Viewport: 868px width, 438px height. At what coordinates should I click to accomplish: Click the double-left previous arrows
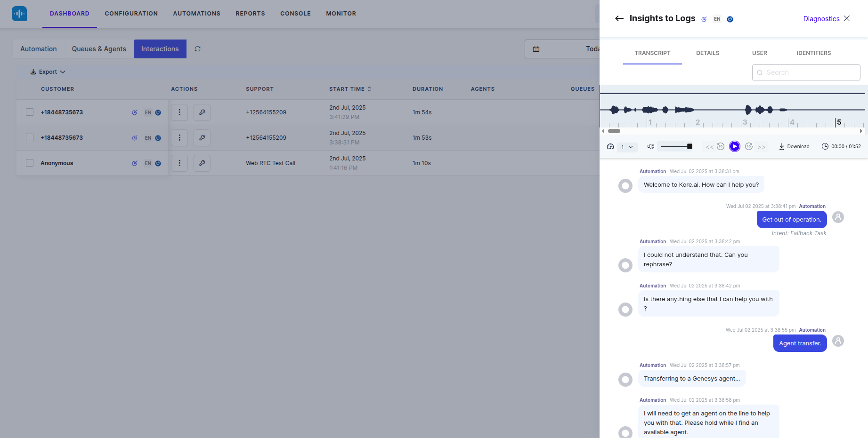pyautogui.click(x=709, y=147)
